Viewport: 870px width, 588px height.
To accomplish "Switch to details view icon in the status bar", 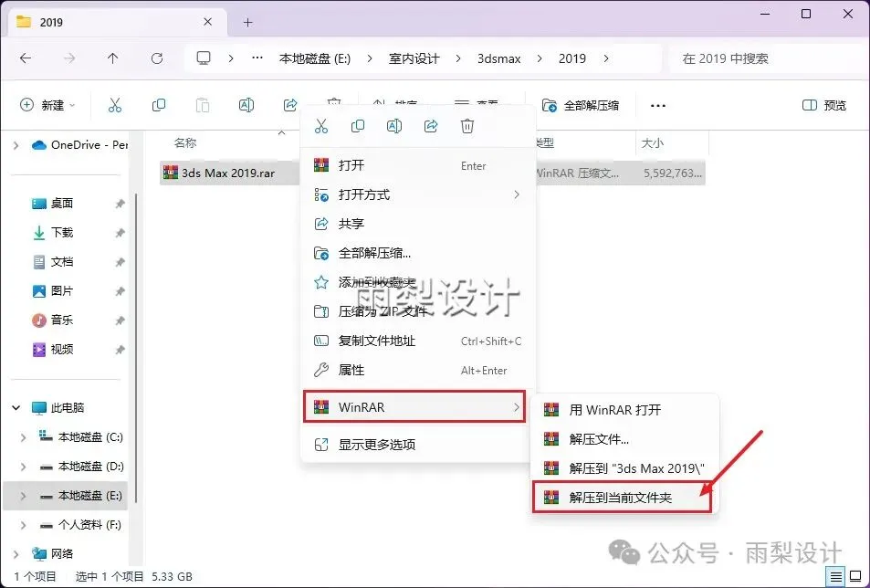I will coord(836,576).
